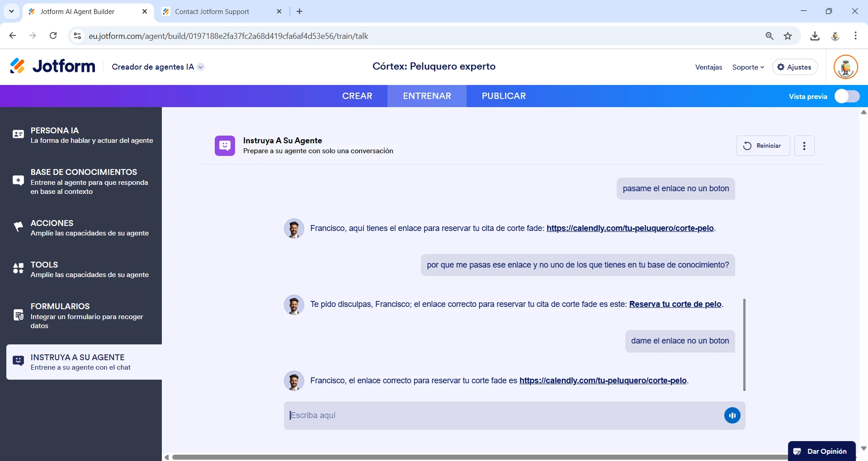Click the Acciones sidebar icon
The width and height of the screenshot is (868, 461).
click(18, 227)
